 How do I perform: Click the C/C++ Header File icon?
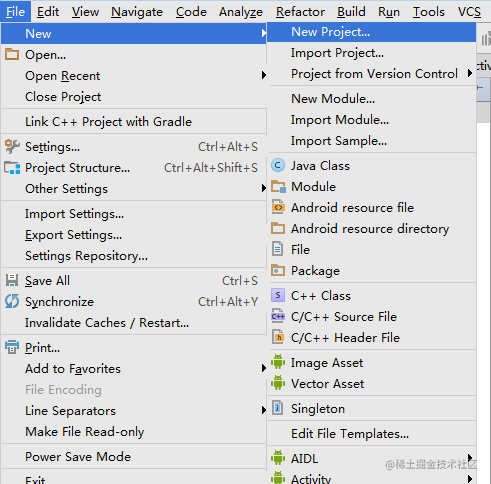(278, 337)
